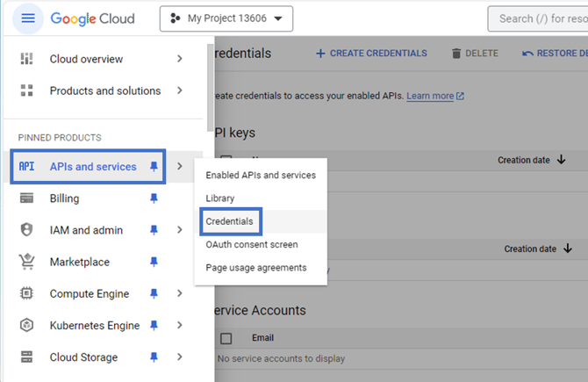Click the Cloud overview dashboard icon
The image size is (588, 382).
[x=26, y=59]
